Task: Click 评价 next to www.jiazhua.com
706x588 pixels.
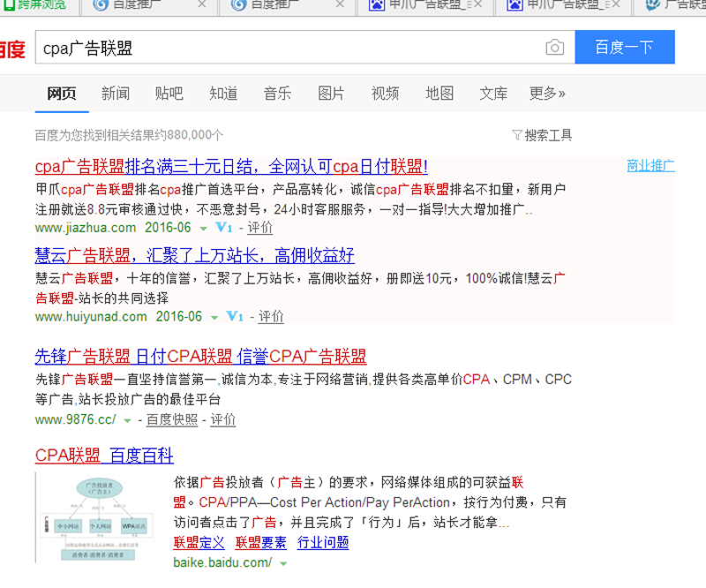Action: [259, 228]
